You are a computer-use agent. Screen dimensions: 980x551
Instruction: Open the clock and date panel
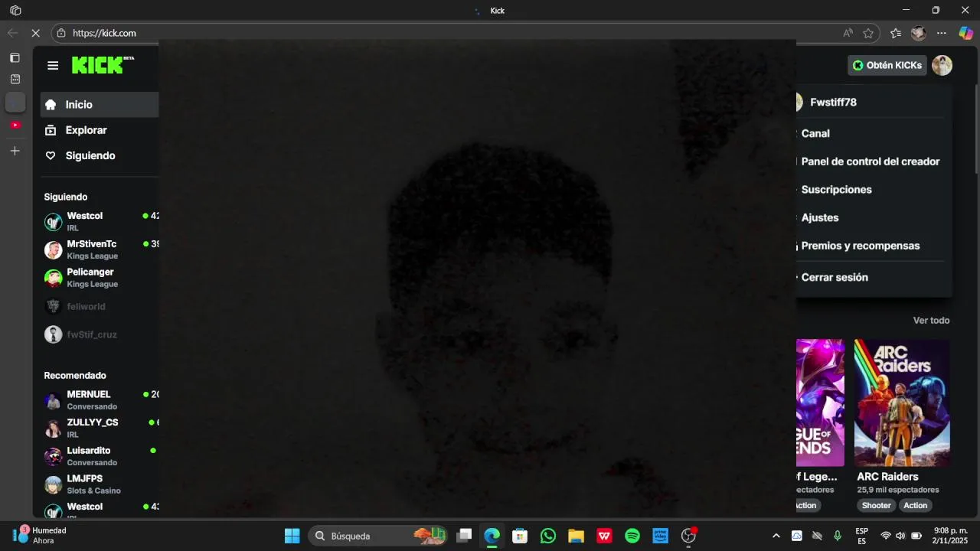coord(949,536)
